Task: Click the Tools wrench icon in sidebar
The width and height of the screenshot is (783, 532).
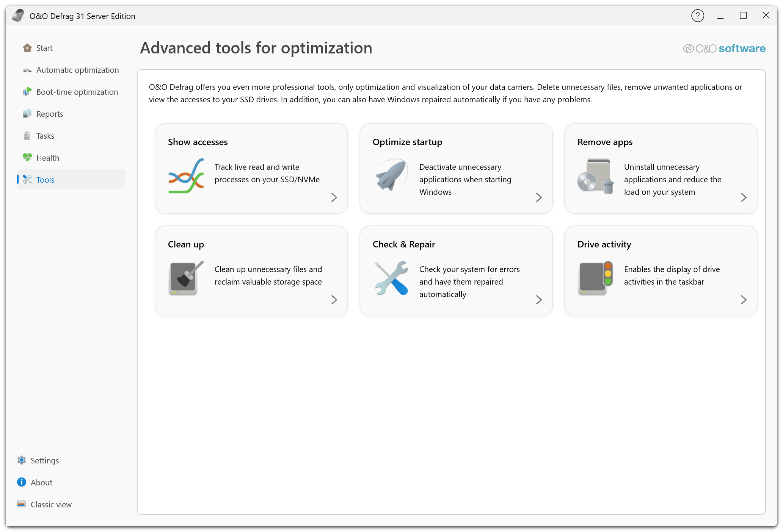Action: coord(27,179)
